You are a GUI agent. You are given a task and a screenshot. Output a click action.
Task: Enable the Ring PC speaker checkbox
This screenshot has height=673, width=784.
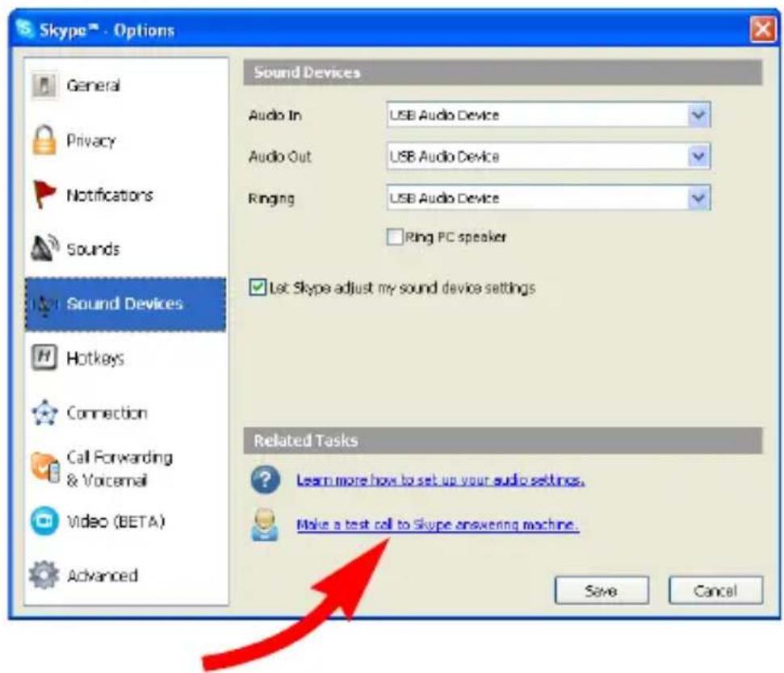[395, 236]
